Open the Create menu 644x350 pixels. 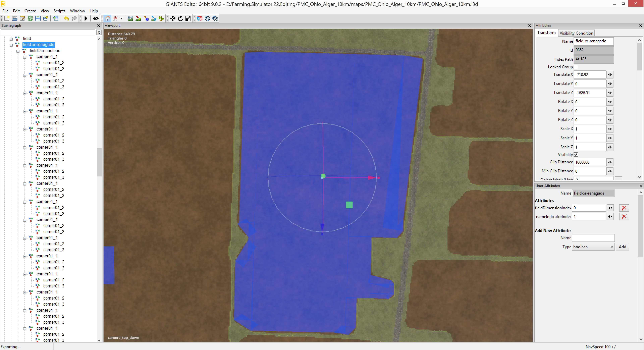click(x=30, y=11)
